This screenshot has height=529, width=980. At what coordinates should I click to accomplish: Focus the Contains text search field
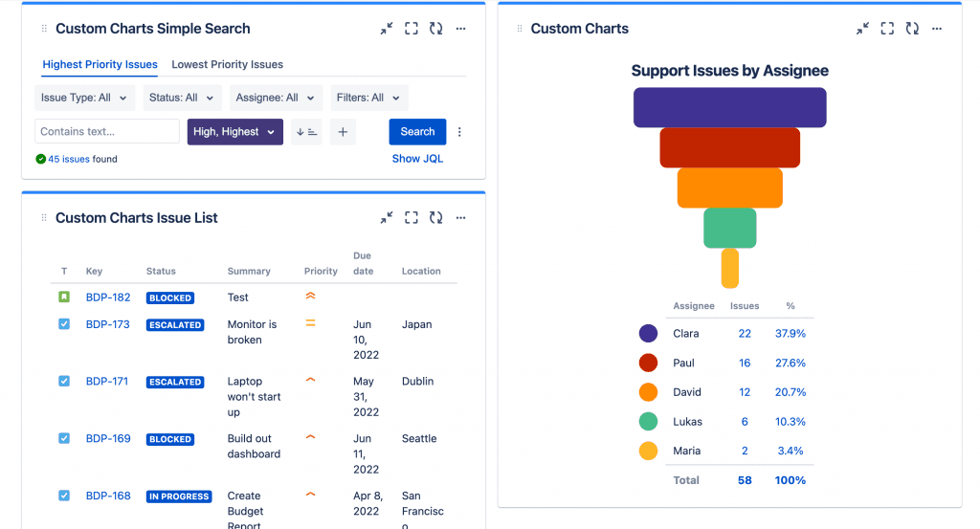pyautogui.click(x=106, y=132)
